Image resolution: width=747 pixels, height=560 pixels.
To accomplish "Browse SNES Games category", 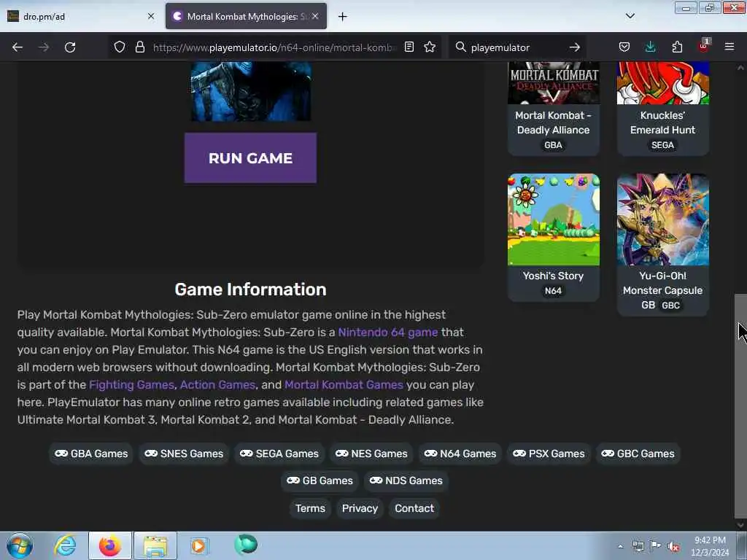I will tap(184, 454).
